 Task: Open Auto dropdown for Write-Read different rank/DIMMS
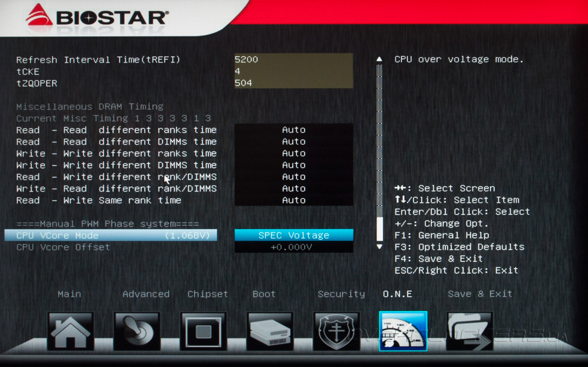click(294, 188)
